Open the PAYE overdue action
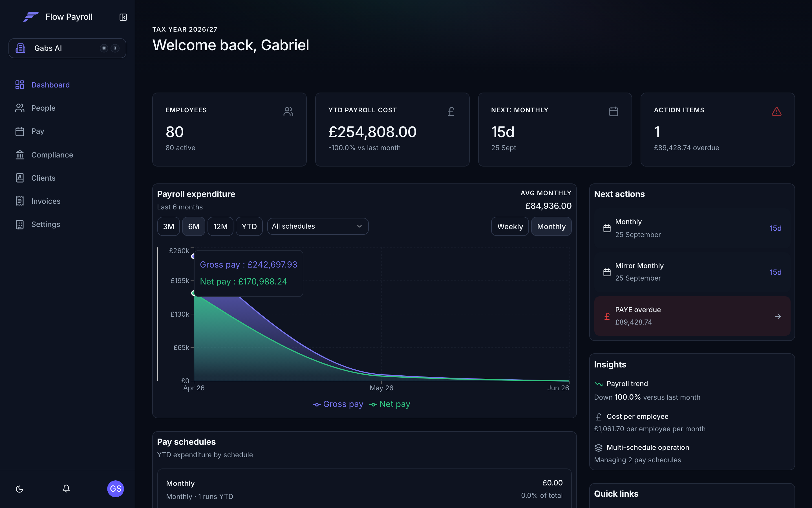The height and width of the screenshot is (508, 812). pyautogui.click(x=692, y=316)
